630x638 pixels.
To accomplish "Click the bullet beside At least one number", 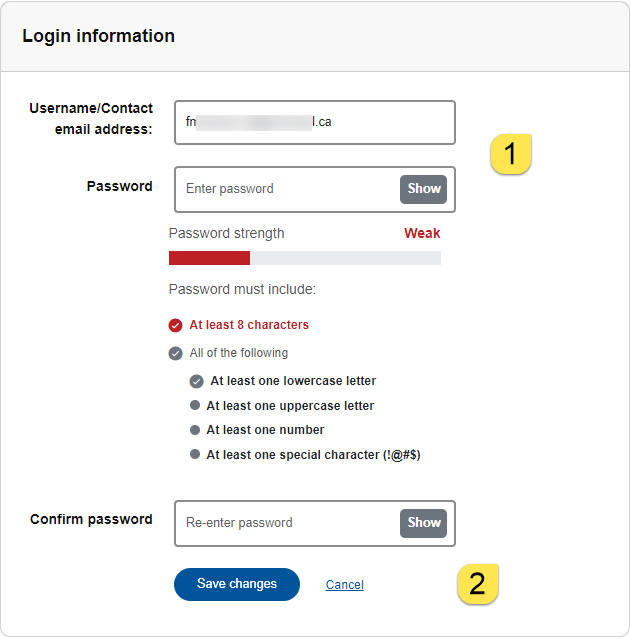I will pos(196,430).
